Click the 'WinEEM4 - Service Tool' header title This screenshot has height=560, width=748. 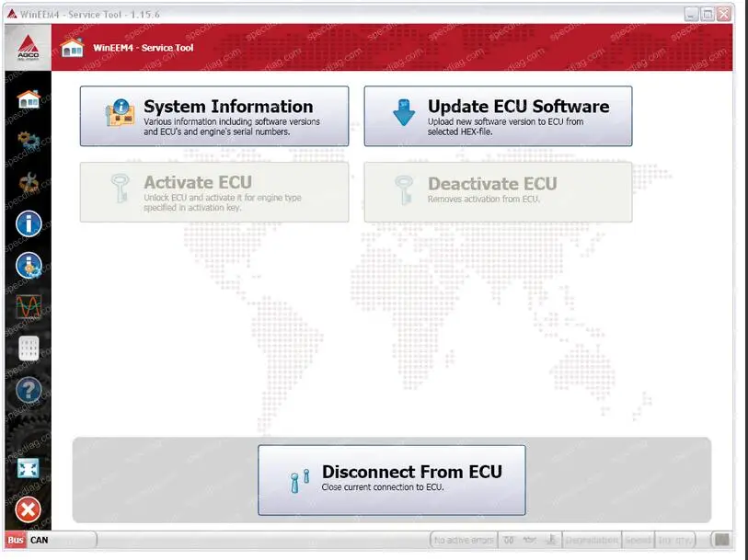(144, 48)
